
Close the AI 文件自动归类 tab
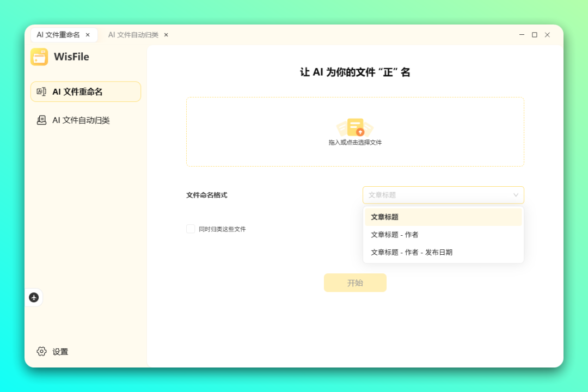click(166, 35)
